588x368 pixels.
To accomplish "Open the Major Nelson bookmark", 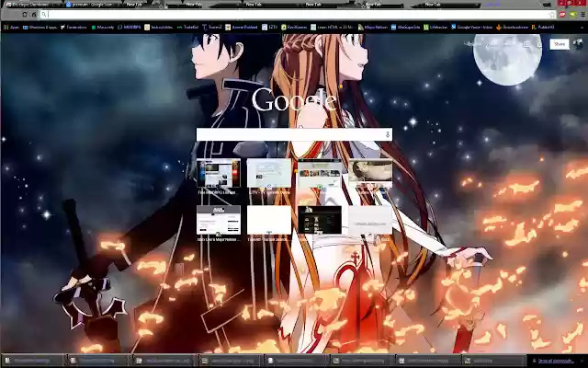I will (x=373, y=27).
